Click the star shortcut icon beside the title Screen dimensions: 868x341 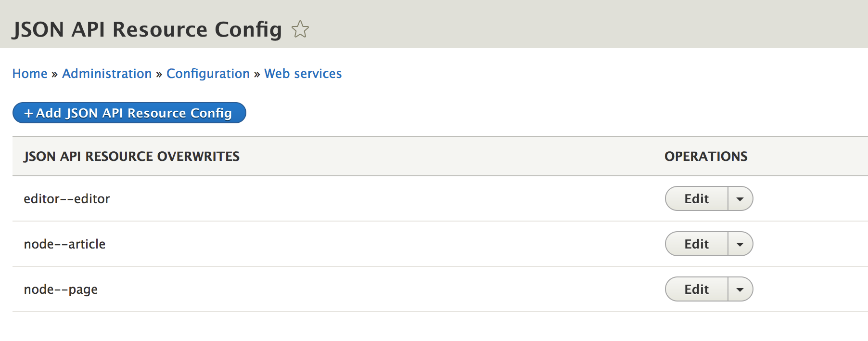point(300,29)
